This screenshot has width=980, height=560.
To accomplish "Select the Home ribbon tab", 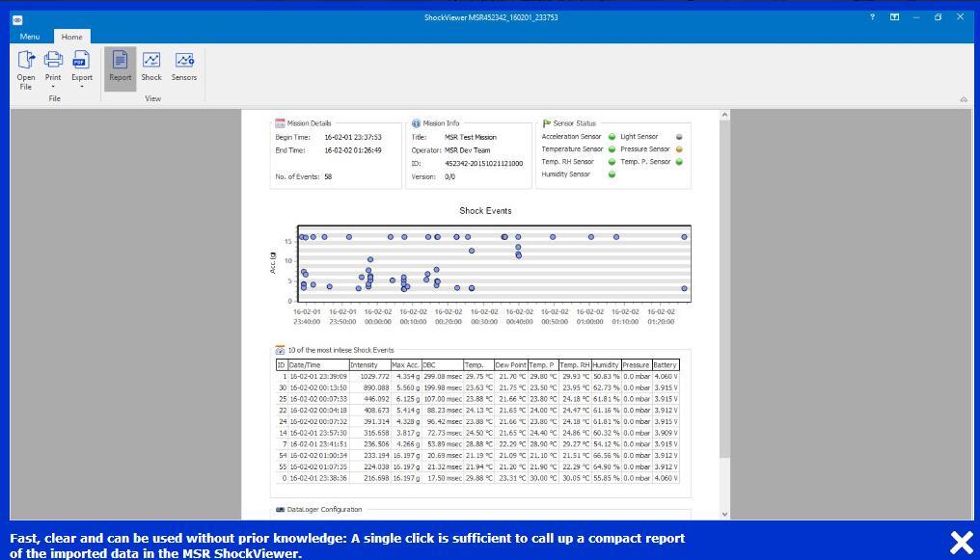I will [72, 37].
